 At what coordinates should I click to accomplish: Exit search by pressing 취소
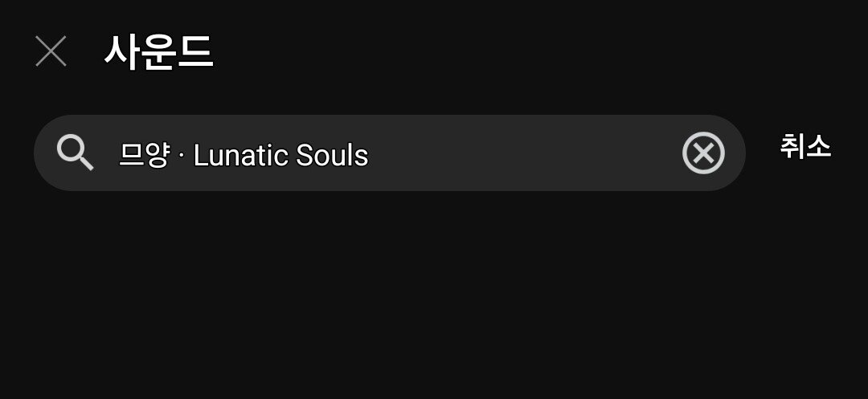point(805,147)
